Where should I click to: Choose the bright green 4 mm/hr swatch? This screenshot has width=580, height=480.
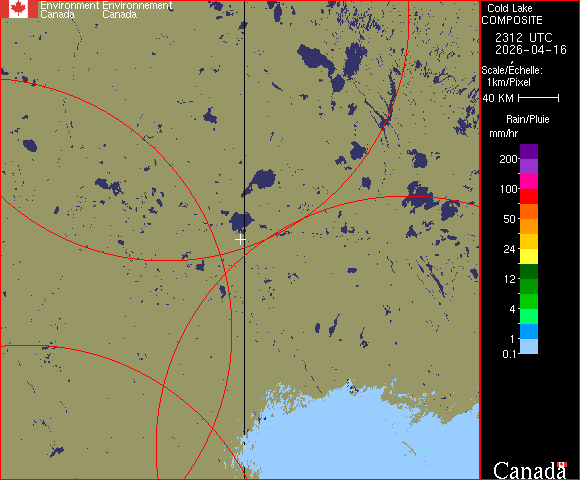click(x=529, y=302)
